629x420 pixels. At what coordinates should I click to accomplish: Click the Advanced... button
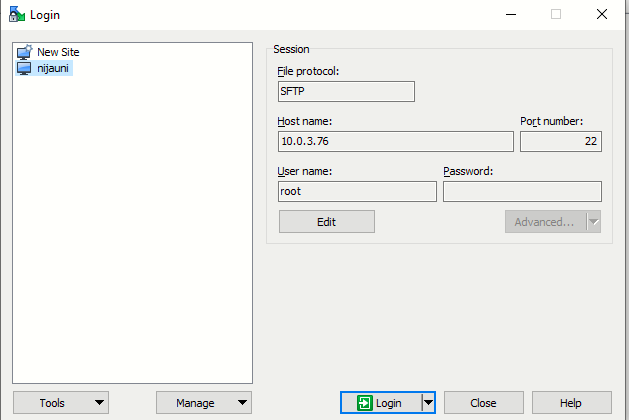[x=545, y=222]
